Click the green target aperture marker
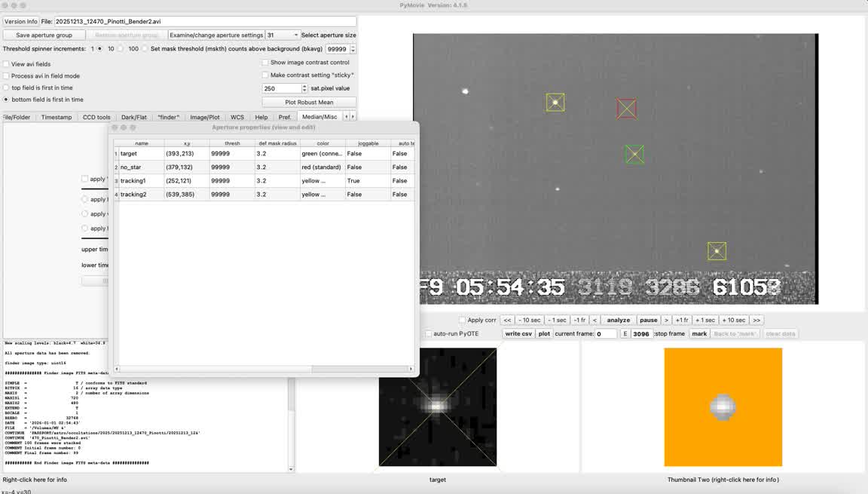 coord(634,154)
